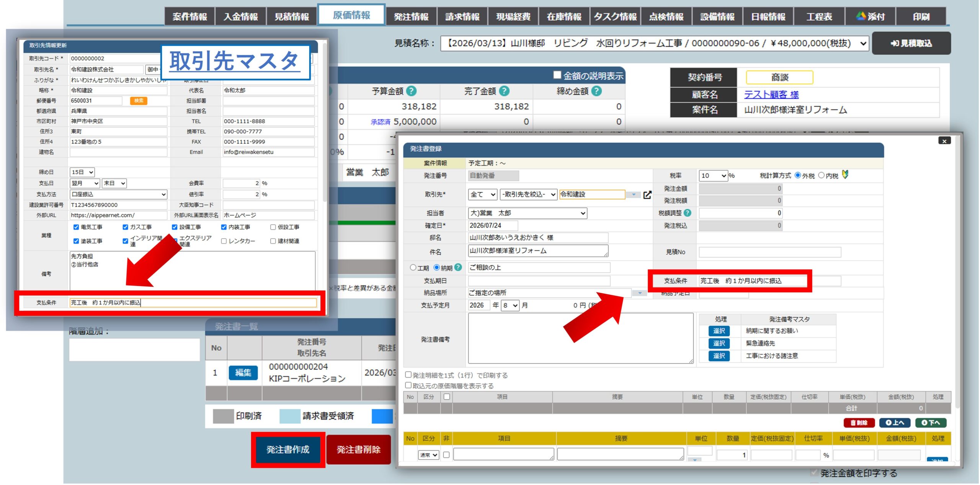The image size is (980, 485).
Task: Enable 取込元の原価階層を表示する checkbox
Action: 408,385
